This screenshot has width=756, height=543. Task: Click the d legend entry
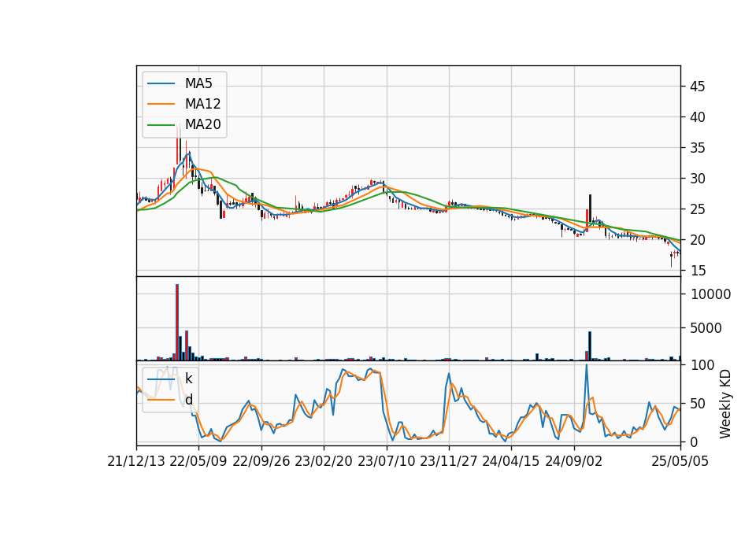(170, 400)
